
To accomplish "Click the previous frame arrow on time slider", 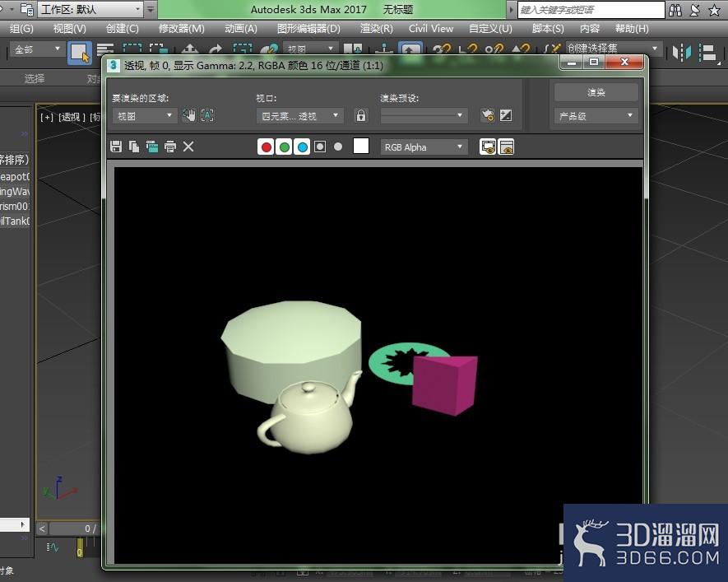I will 42,528.
